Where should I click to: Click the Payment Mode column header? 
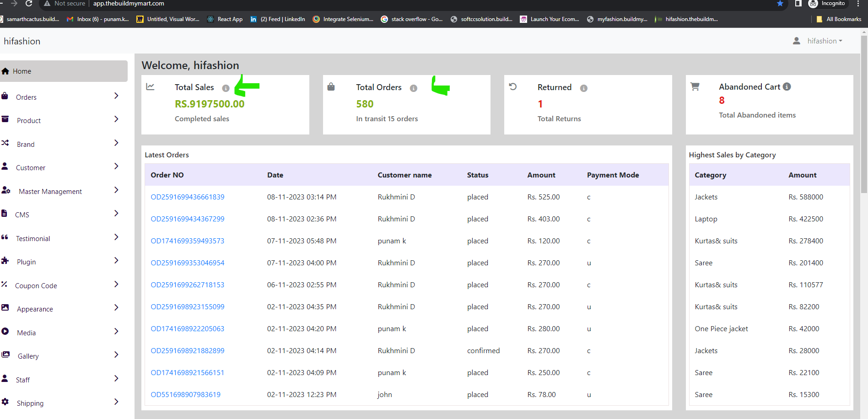pos(613,175)
